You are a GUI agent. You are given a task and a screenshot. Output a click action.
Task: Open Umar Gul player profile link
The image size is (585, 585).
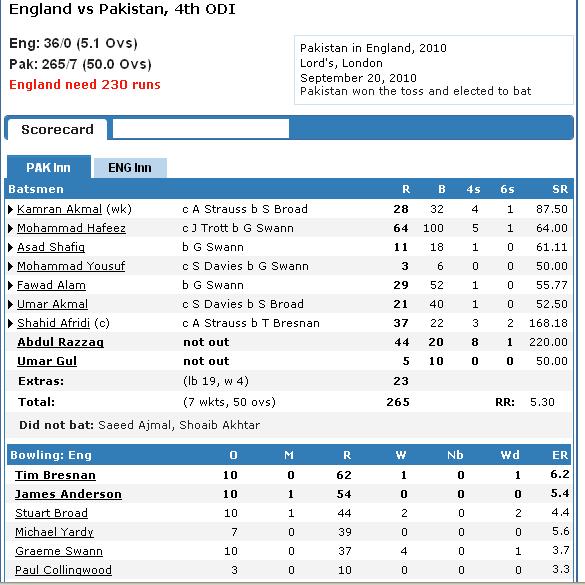click(47, 361)
